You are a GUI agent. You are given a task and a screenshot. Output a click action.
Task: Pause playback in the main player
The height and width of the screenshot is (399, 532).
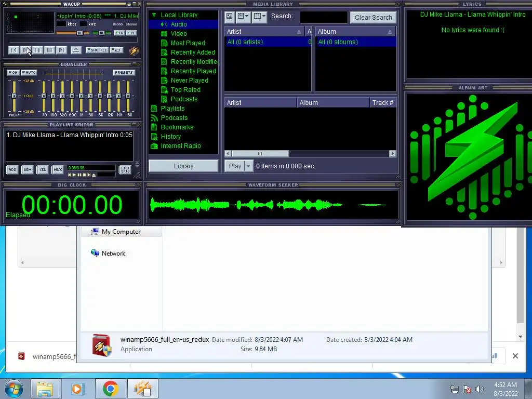coord(37,50)
